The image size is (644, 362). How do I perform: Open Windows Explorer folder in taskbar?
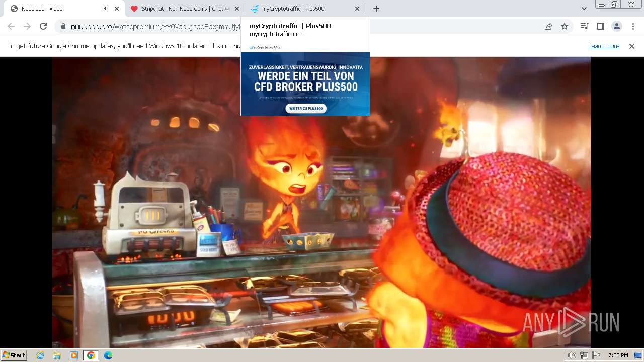(x=57, y=355)
